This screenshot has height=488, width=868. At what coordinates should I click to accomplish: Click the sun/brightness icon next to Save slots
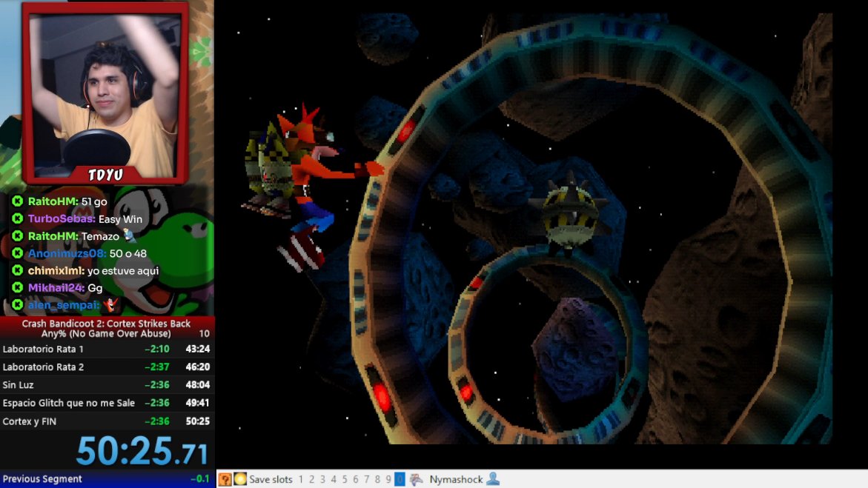(x=241, y=478)
